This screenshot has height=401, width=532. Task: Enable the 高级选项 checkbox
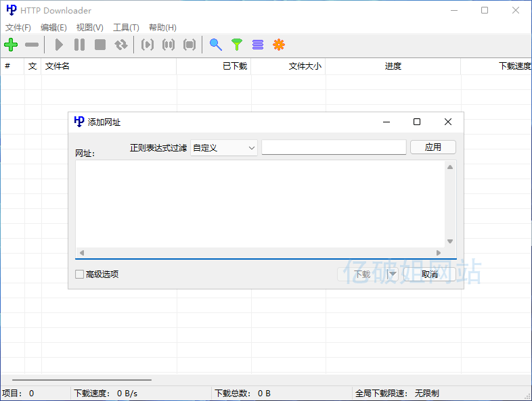point(79,275)
